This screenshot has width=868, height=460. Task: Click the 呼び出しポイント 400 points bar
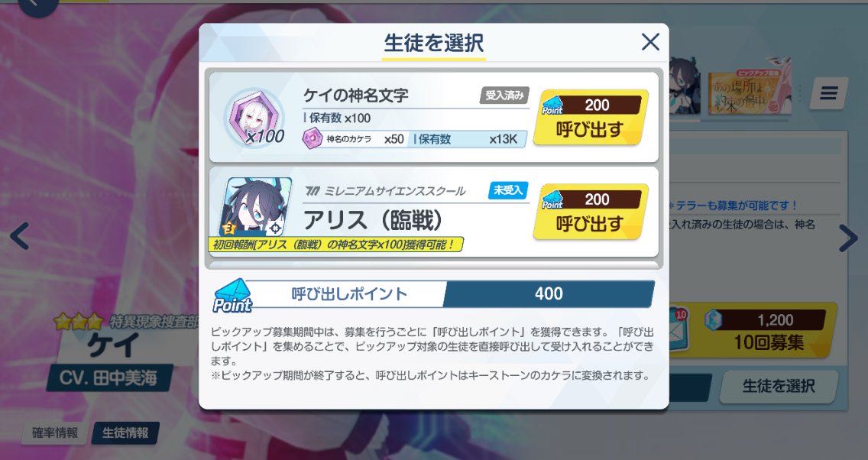point(434,294)
